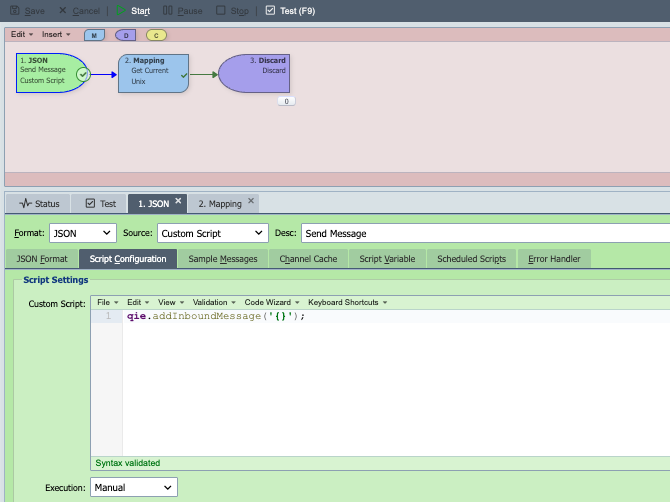This screenshot has width=670, height=502.
Task: Select the Script Configuration sub-tab
Action: click(128, 259)
